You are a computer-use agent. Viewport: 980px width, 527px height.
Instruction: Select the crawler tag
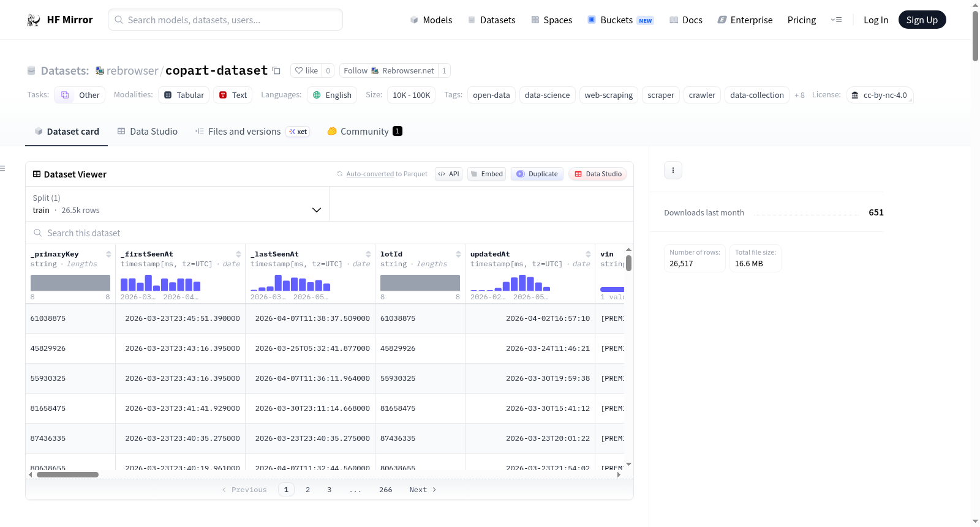702,95
